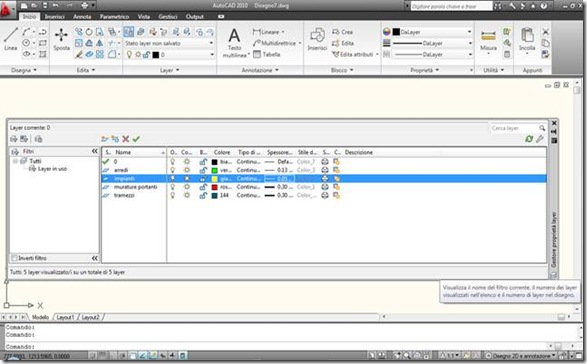Switch to the Vista ribbon tab
The image size is (587, 364).
pos(144,16)
